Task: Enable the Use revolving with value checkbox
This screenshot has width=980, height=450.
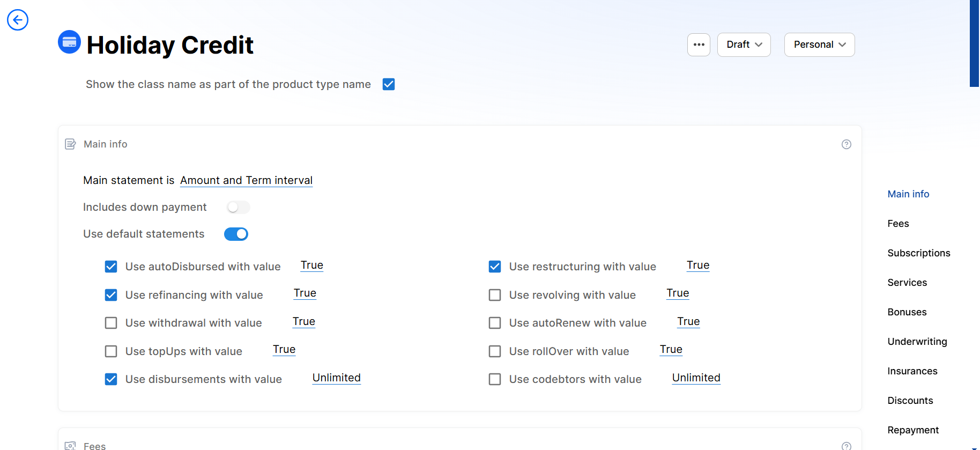Action: [x=495, y=295]
